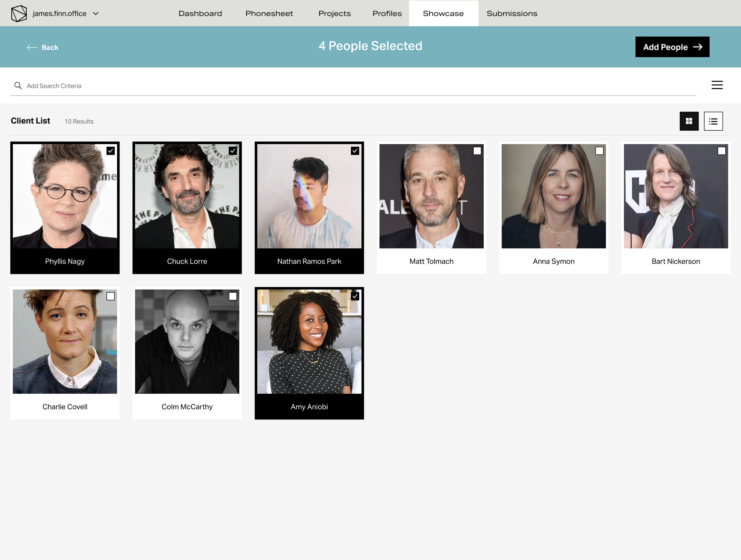The image size is (741, 560).
Task: Click the arrow inside the Add People button
Action: coord(697,47)
